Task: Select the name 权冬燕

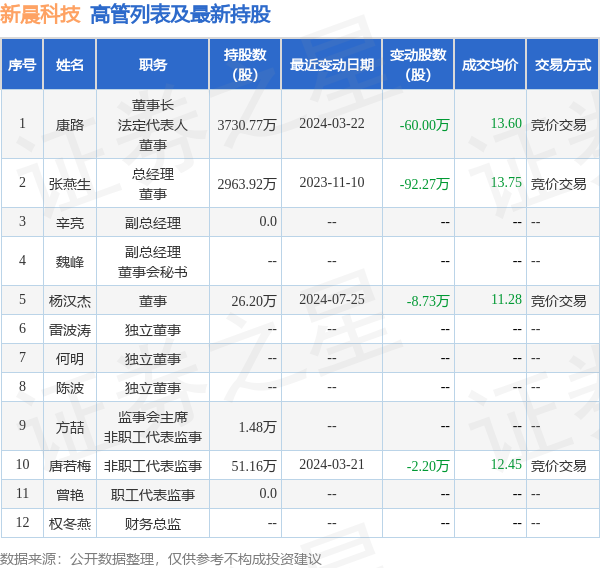Action: pyautogui.click(x=70, y=524)
